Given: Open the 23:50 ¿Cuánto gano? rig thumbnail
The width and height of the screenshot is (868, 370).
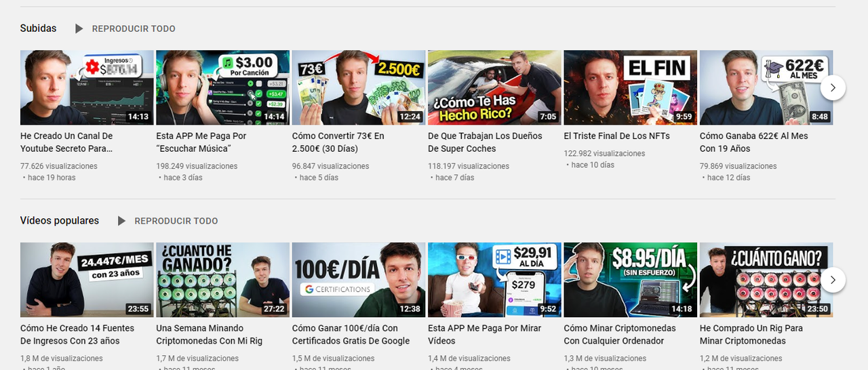Looking at the screenshot, I should click(766, 280).
